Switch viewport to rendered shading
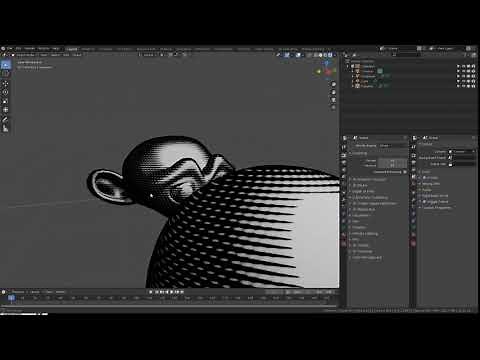Image resolution: width=480 pixels, height=360 pixels. point(330,55)
